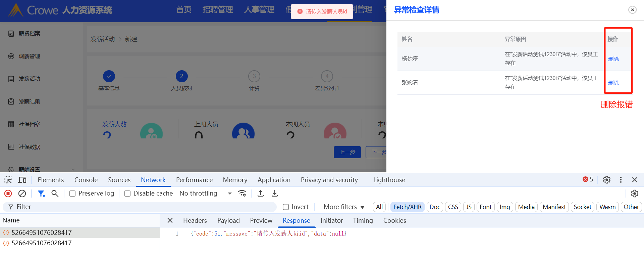Screen dimensions: 644x254
Task: Filter requests by JS type
Action: tap(469, 207)
